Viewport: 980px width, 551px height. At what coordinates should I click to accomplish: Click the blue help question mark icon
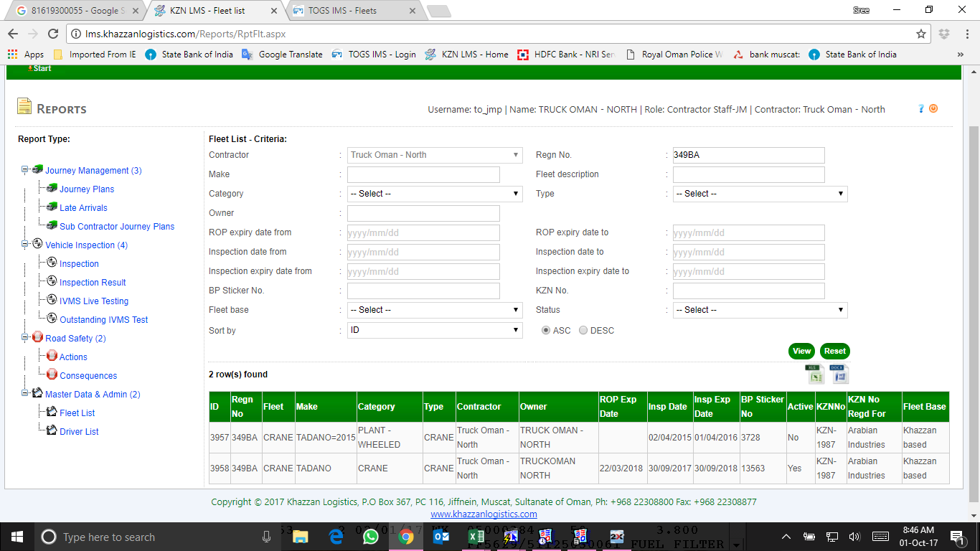(921, 108)
